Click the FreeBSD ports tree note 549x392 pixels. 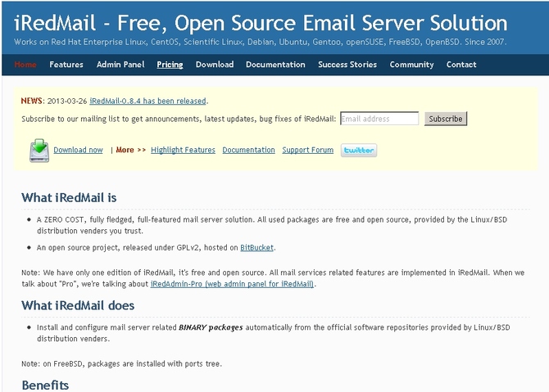(121, 363)
